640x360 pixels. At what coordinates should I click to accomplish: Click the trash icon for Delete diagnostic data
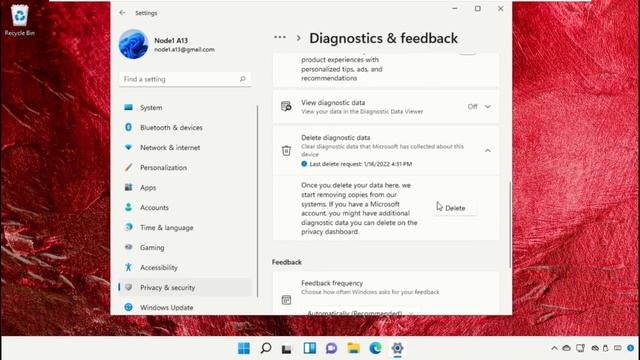click(x=286, y=151)
